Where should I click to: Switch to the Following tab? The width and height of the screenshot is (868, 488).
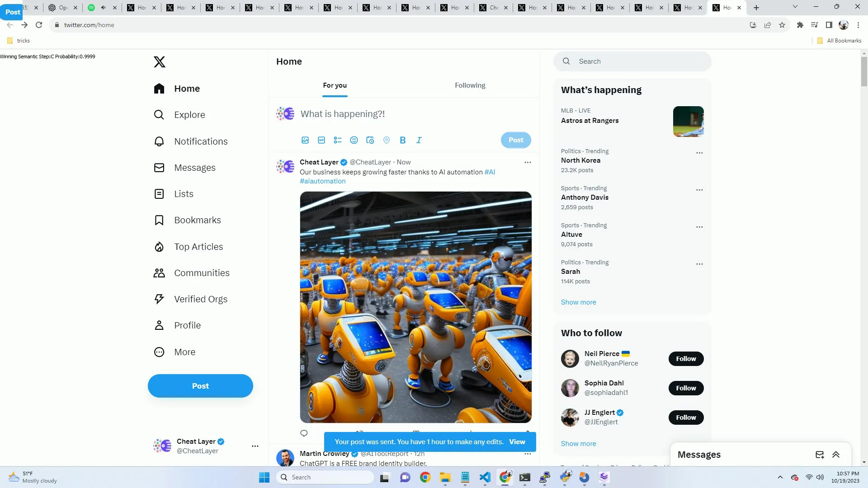(x=470, y=85)
